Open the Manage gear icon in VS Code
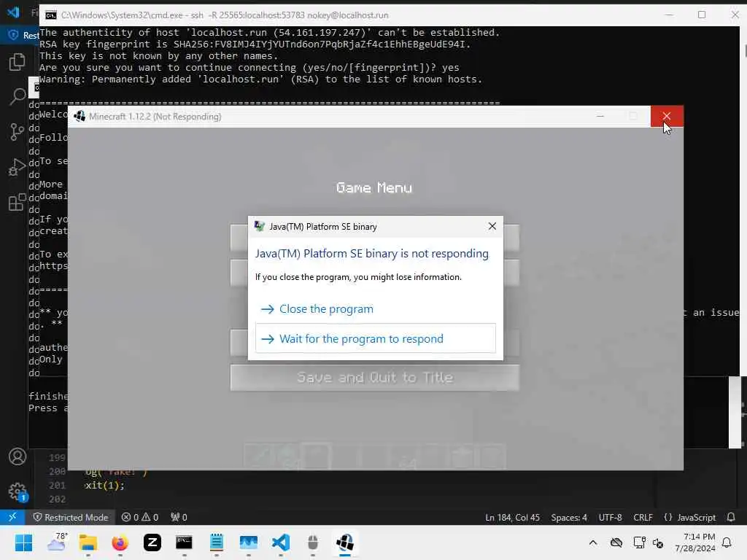The width and height of the screenshot is (747, 560). pos(18,491)
